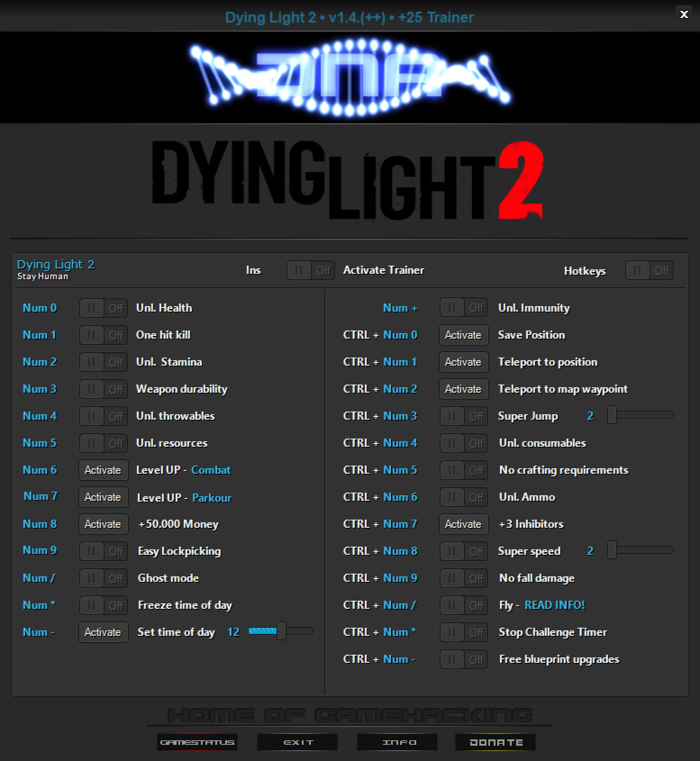Click the Combat label
The width and height of the screenshot is (700, 761).
(211, 470)
